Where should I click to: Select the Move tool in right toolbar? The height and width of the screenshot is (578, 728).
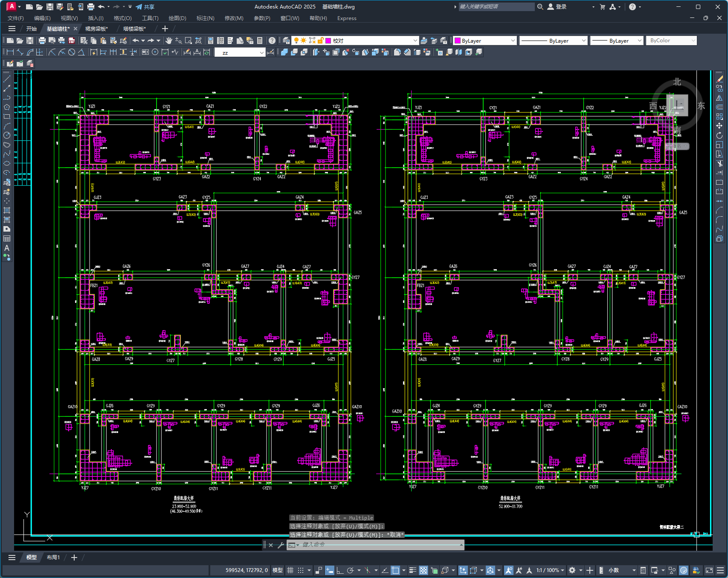[719, 126]
